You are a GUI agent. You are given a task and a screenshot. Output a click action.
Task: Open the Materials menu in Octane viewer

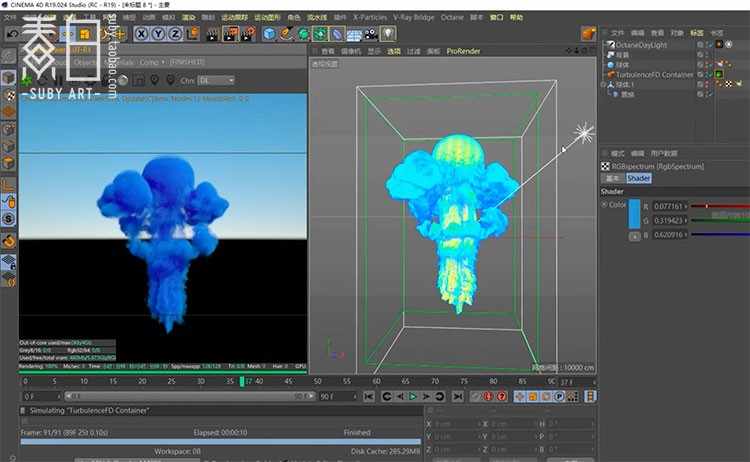[118, 62]
